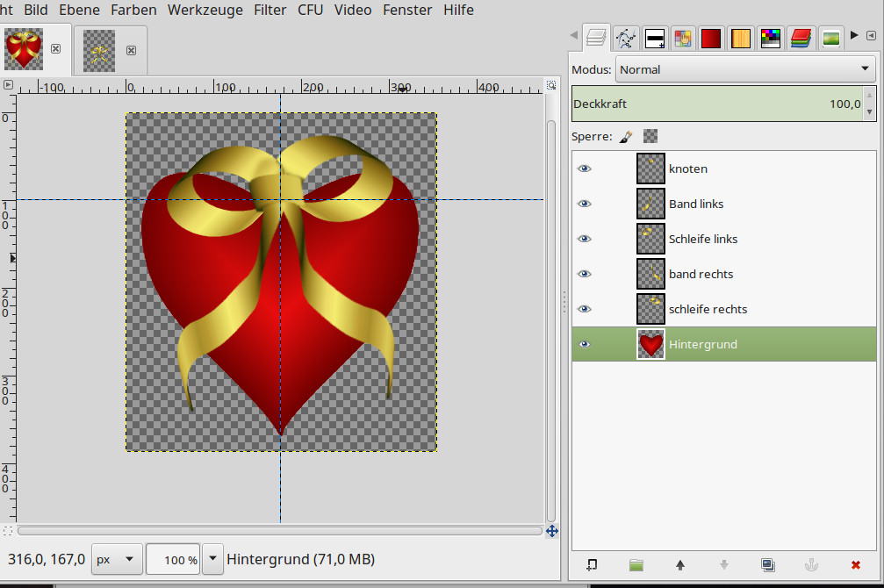Open the Paths dock tab
884x588 pixels.
click(x=625, y=38)
